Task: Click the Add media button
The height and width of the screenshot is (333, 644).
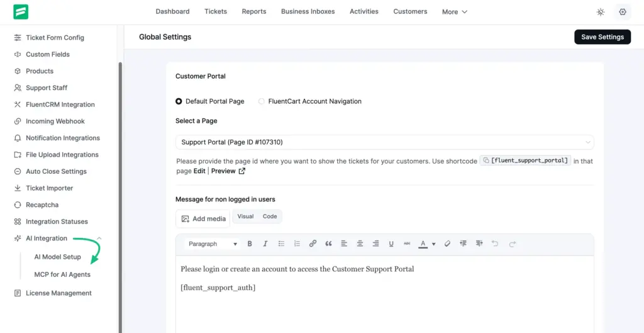Action: tap(203, 218)
